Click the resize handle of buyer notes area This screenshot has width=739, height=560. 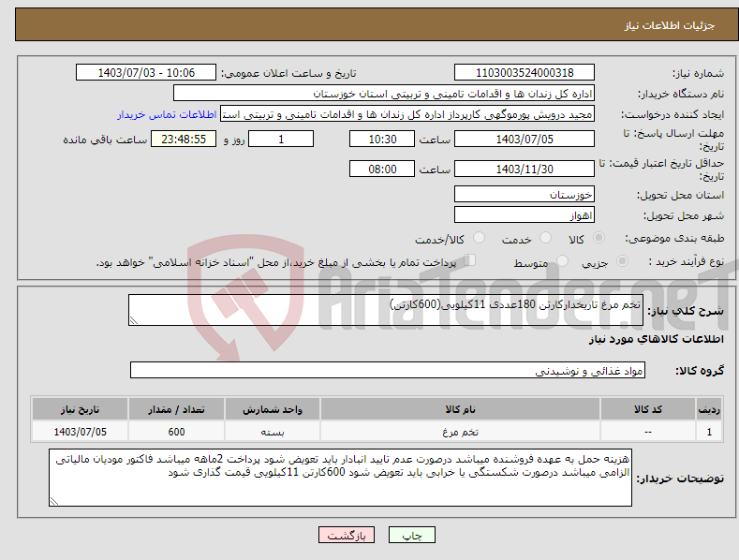coord(53,502)
